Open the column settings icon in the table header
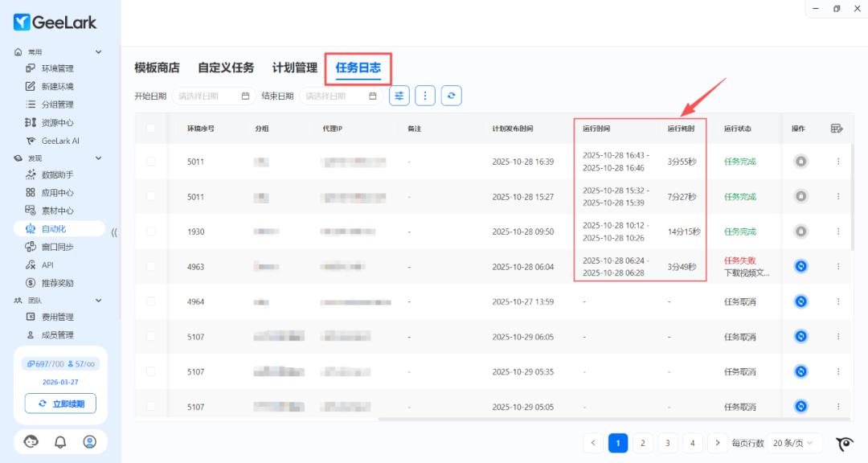This screenshot has height=463, width=868. [837, 129]
